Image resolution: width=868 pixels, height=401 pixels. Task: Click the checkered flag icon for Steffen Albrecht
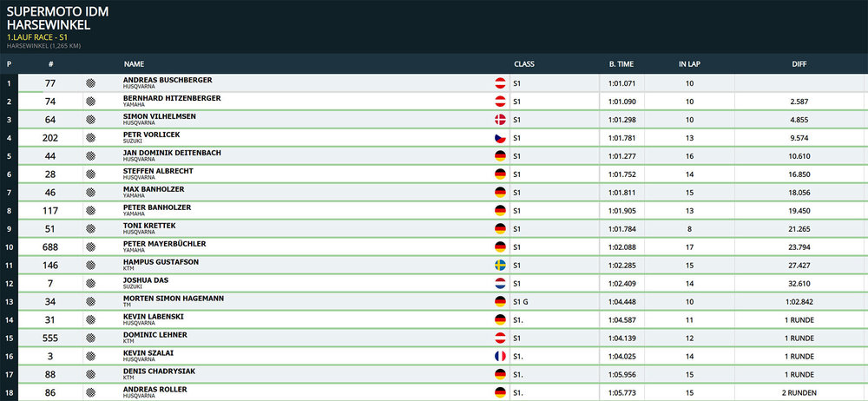point(91,174)
